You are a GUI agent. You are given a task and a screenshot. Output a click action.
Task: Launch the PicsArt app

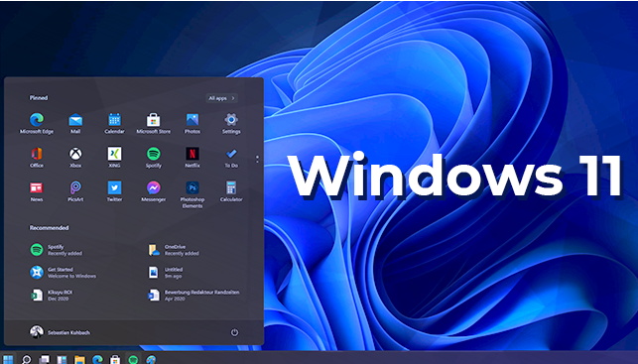(x=75, y=192)
